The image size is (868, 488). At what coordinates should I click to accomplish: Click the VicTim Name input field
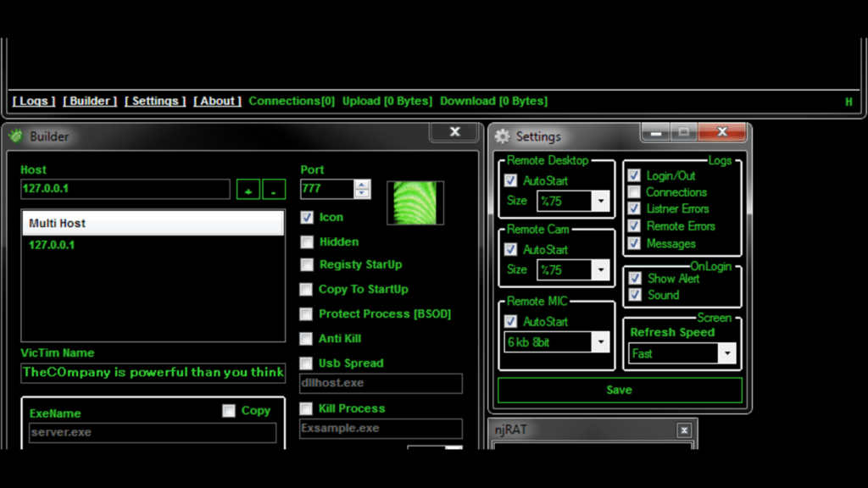[x=153, y=373]
